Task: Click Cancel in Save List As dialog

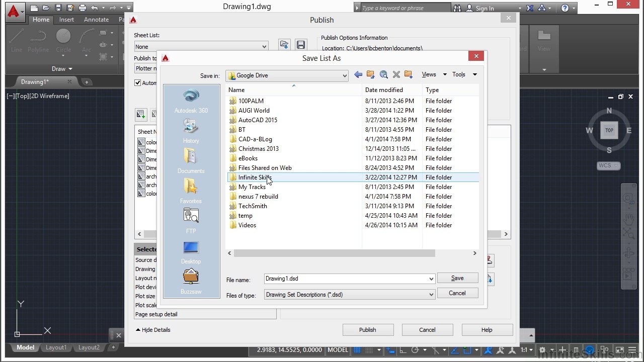Action: pos(457,293)
